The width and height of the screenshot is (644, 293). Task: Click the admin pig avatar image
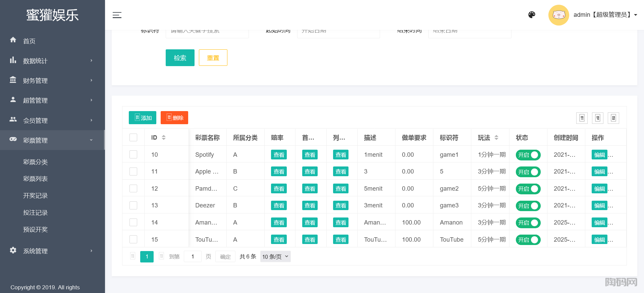coord(558,15)
